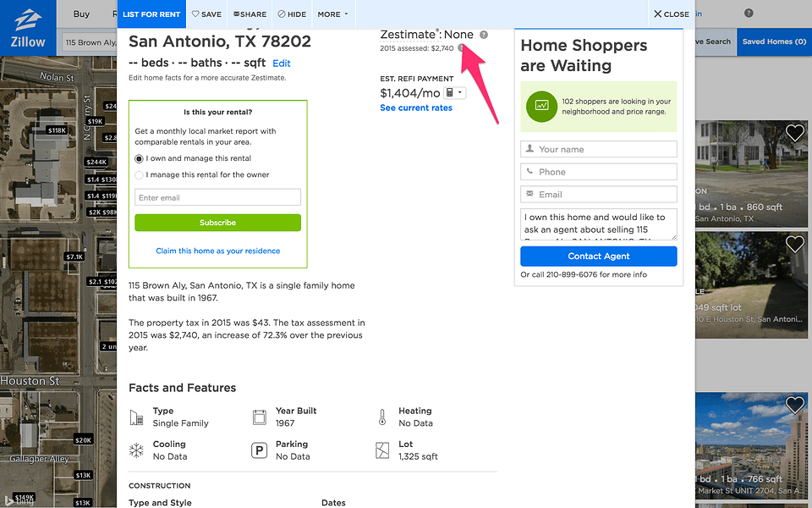Click the Zestimate help question mark
This screenshot has height=508, width=812.
483,35
